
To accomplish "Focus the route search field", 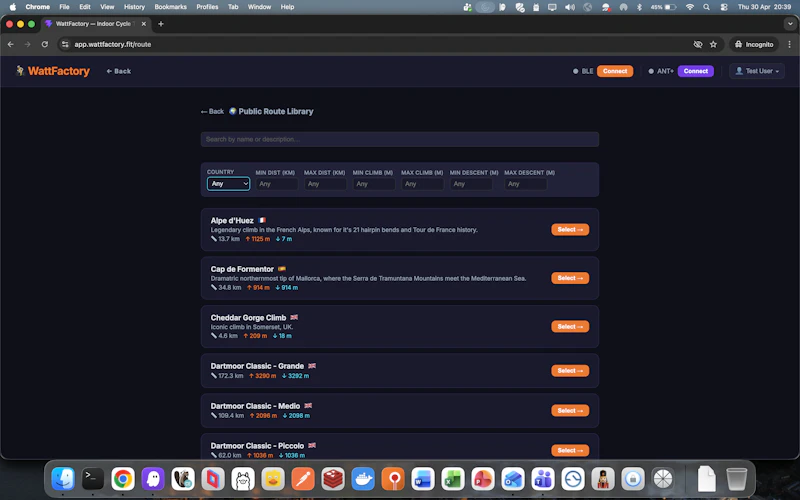I will coord(399,139).
